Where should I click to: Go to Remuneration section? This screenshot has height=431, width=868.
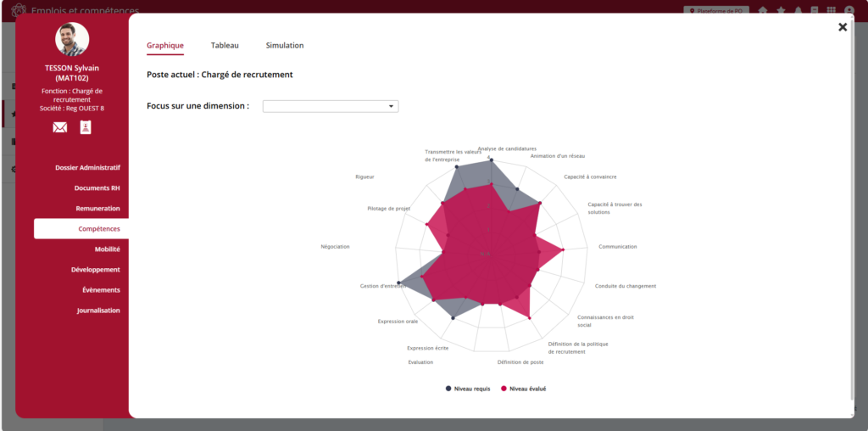coord(97,208)
